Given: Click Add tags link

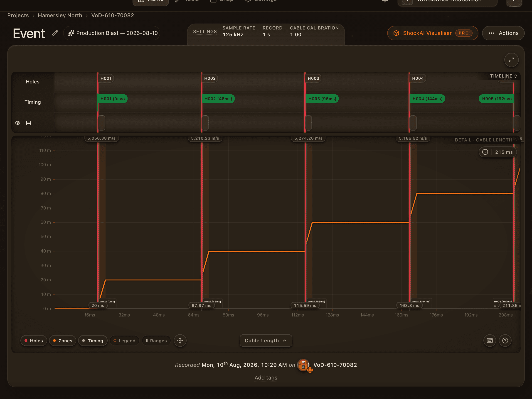Looking at the screenshot, I should point(266,378).
